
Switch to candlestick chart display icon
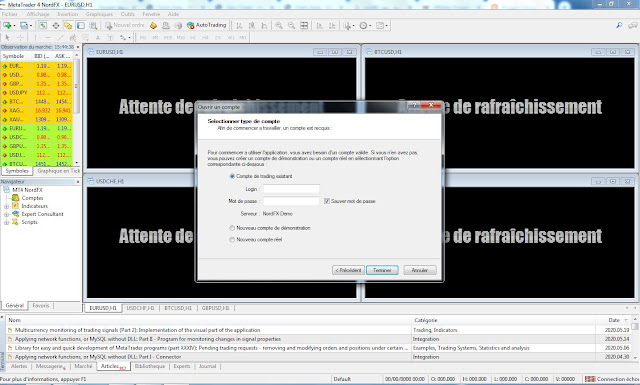(252, 25)
